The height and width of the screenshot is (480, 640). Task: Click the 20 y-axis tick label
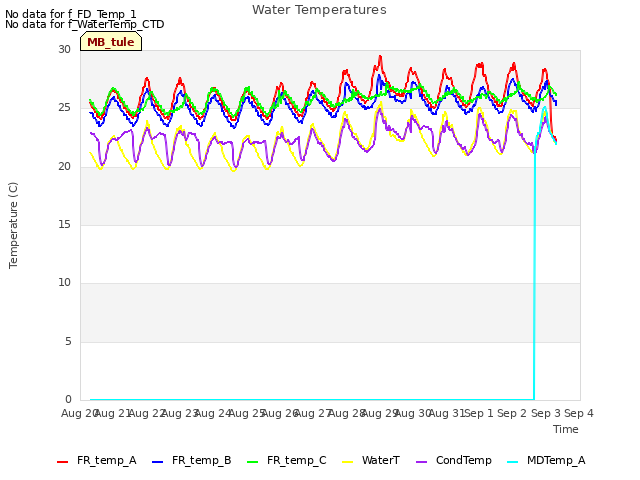click(x=64, y=167)
